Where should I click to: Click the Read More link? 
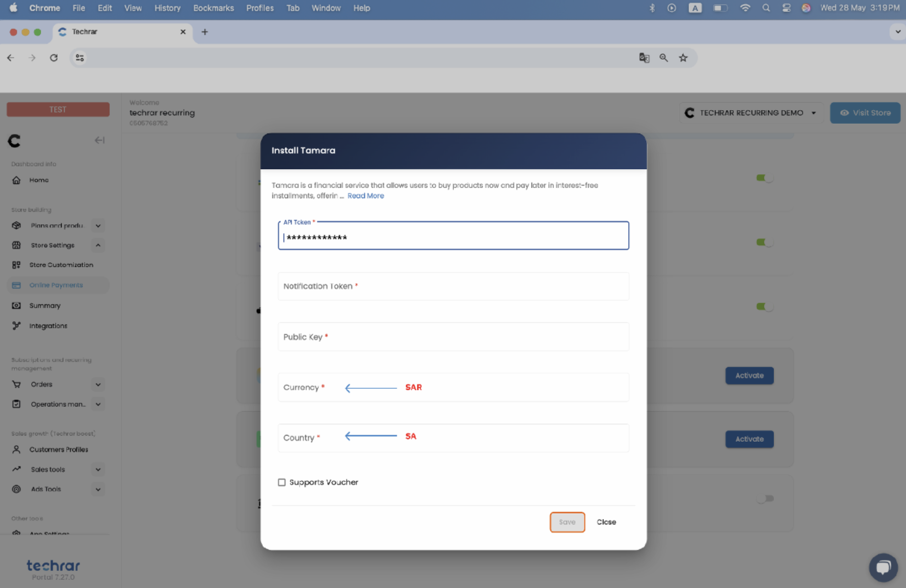[366, 196]
